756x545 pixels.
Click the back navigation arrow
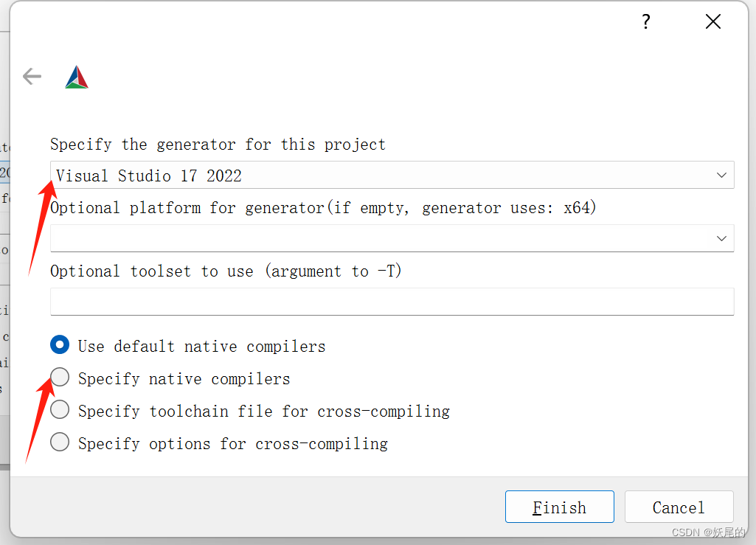pos(32,76)
